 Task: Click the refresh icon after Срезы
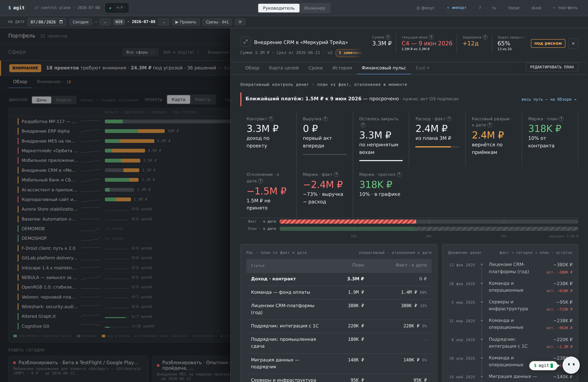point(240,22)
